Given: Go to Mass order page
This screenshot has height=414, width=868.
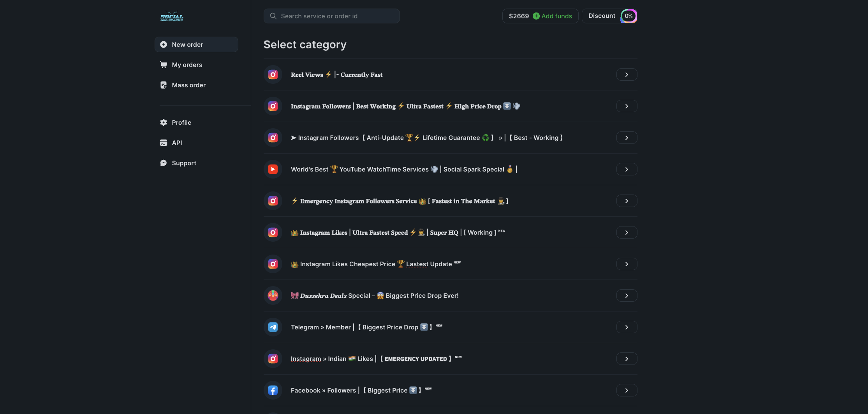Looking at the screenshot, I should coord(188,85).
